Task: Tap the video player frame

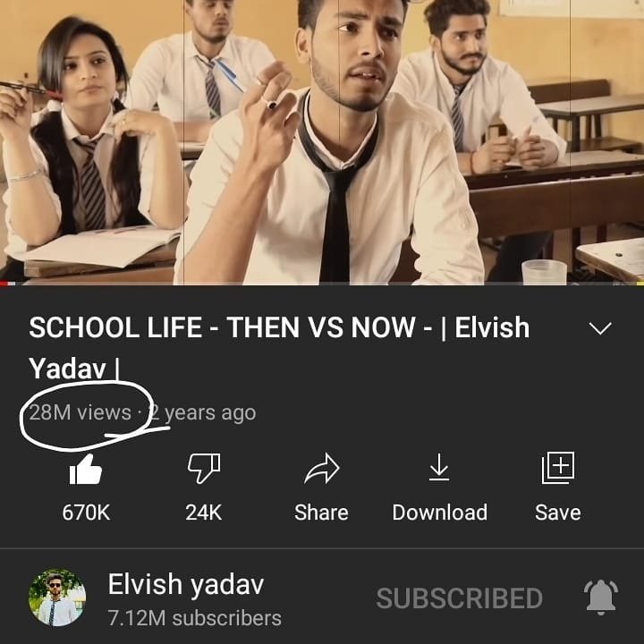Action: point(322,141)
